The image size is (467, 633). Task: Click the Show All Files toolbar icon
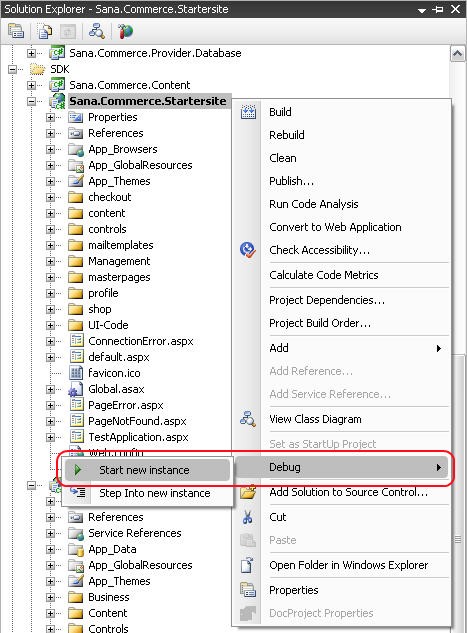pos(45,31)
